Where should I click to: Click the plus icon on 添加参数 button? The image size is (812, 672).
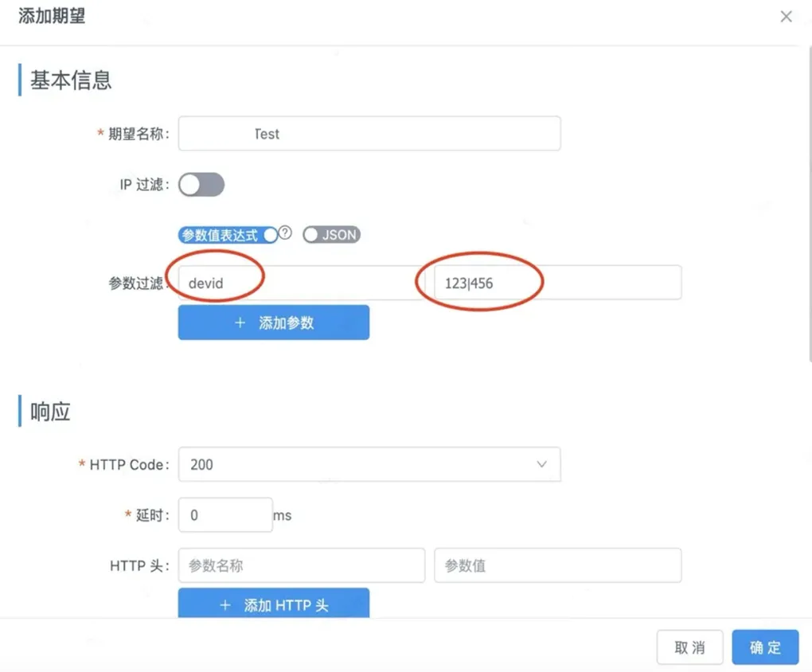point(240,322)
